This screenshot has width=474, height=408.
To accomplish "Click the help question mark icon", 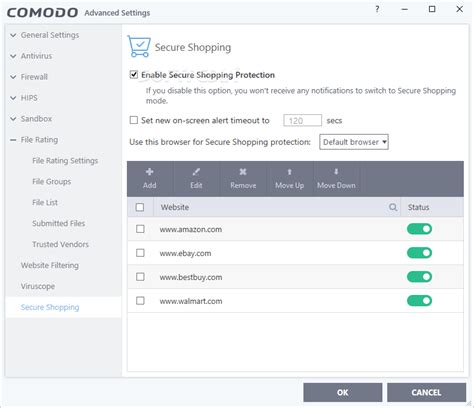I will tap(377, 9).
